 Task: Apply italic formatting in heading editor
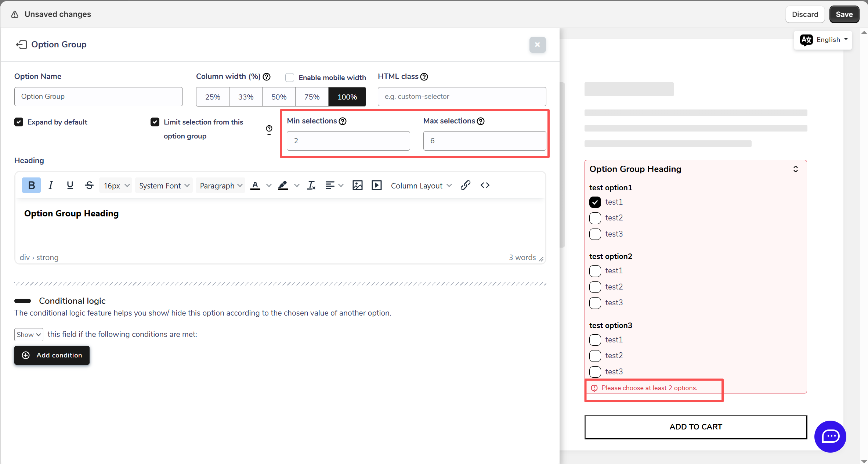[x=51, y=186]
